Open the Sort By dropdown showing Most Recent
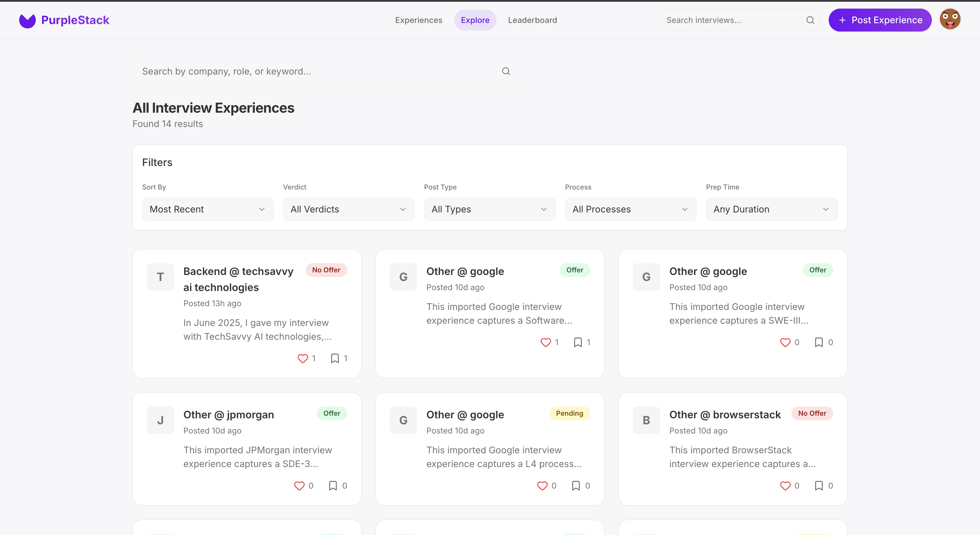The width and height of the screenshot is (980, 535). pos(207,209)
